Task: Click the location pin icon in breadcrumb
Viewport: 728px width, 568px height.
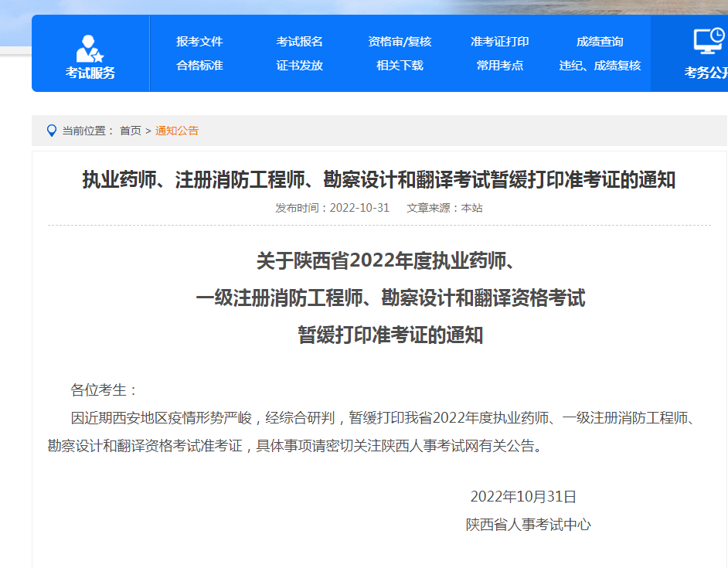Action: pos(52,131)
